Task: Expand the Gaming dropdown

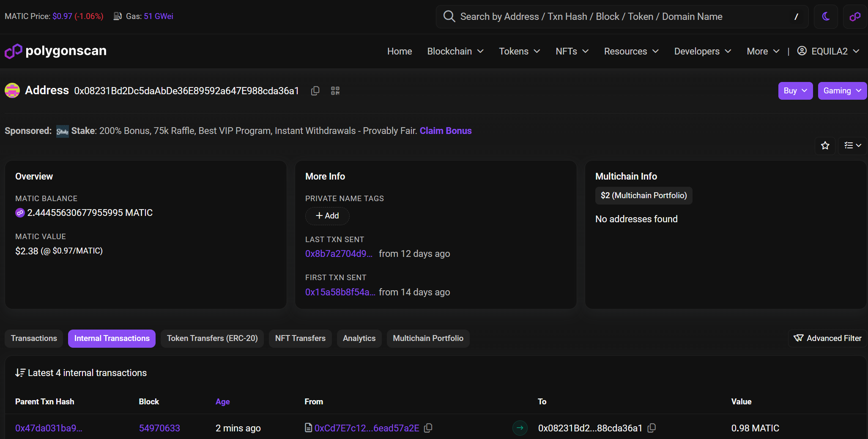Action: pyautogui.click(x=842, y=91)
